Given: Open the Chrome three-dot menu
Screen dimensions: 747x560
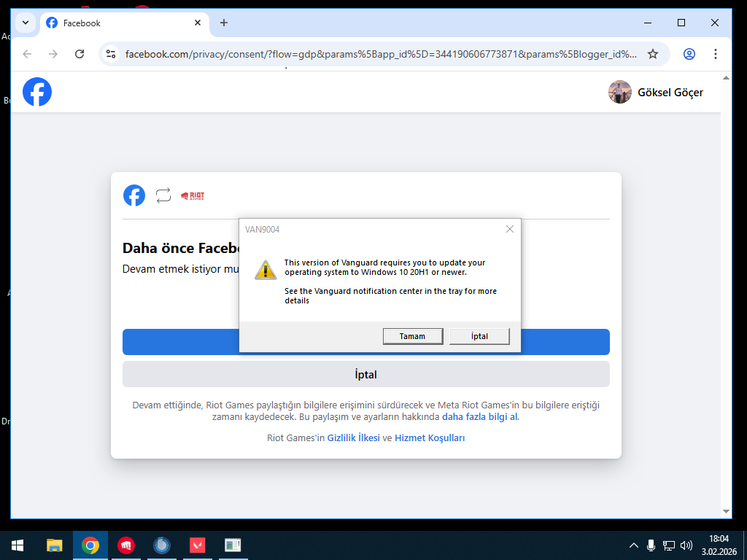Looking at the screenshot, I should (715, 54).
